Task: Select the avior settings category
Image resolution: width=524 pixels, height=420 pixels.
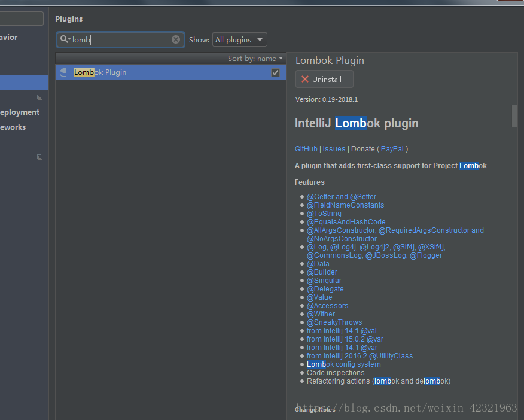Action: coord(9,38)
